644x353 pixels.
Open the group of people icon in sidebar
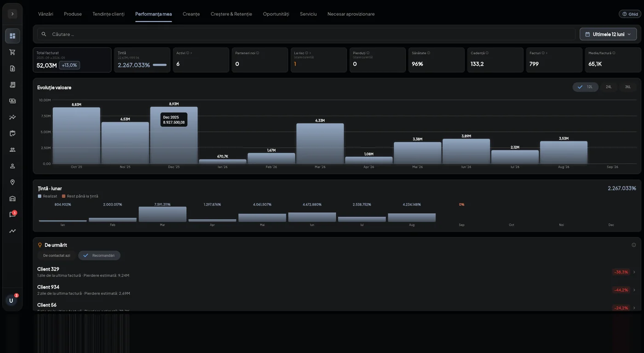pyautogui.click(x=12, y=150)
